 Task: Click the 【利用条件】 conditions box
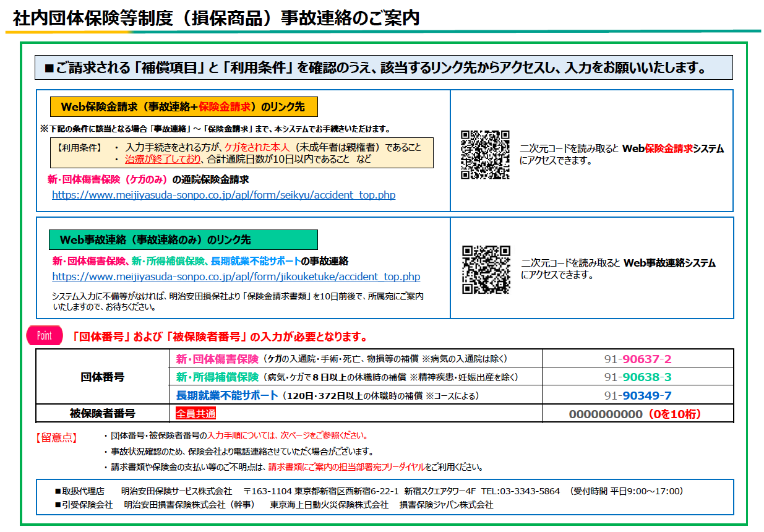(241, 153)
